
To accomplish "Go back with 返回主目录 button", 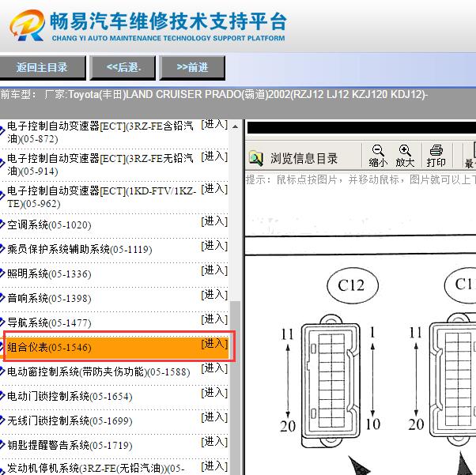I will click(x=43, y=67).
